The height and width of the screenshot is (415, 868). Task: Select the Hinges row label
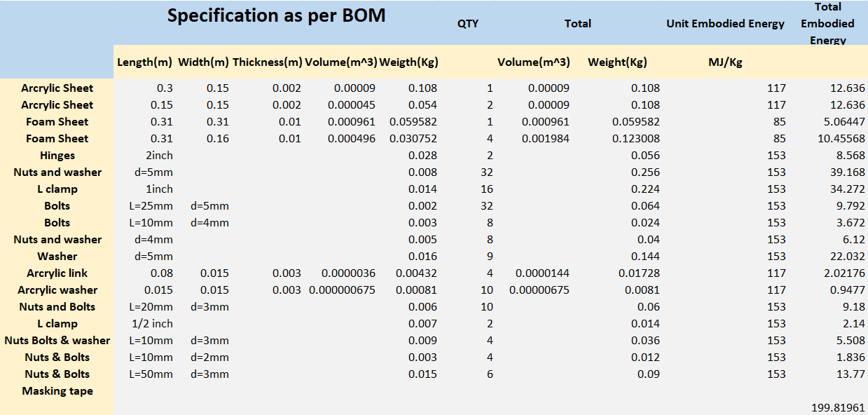57,156
